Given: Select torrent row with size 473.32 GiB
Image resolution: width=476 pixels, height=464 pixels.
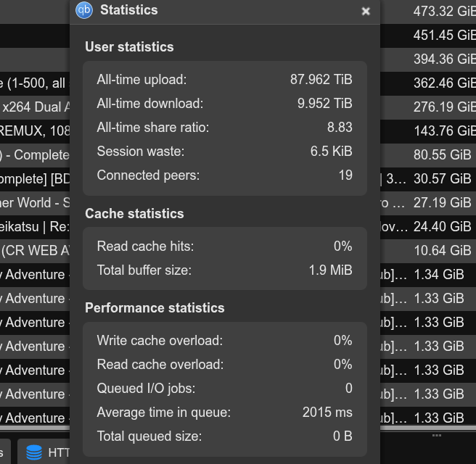Looking at the screenshot, I should click(428, 11).
